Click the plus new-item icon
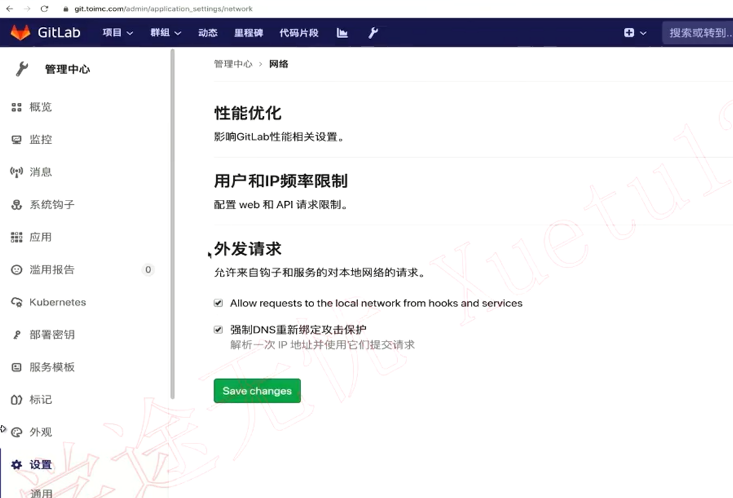 click(629, 33)
